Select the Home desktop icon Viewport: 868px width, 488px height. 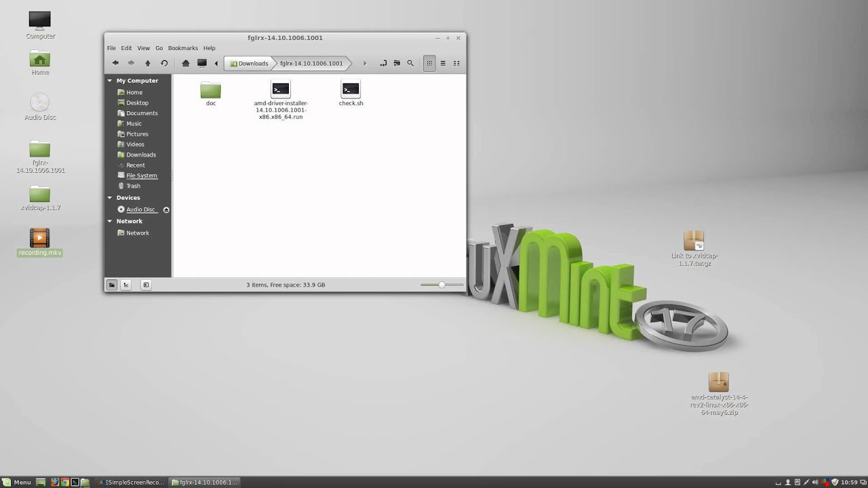pos(40,63)
